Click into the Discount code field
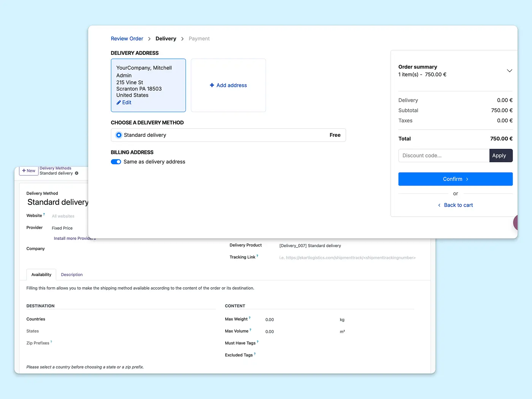 tap(443, 155)
